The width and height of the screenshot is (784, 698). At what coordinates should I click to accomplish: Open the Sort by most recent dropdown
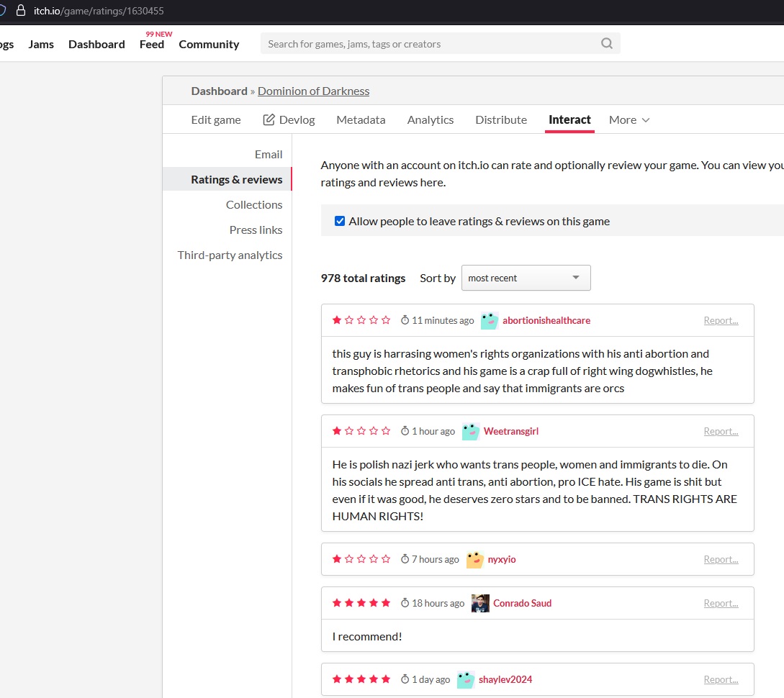526,278
